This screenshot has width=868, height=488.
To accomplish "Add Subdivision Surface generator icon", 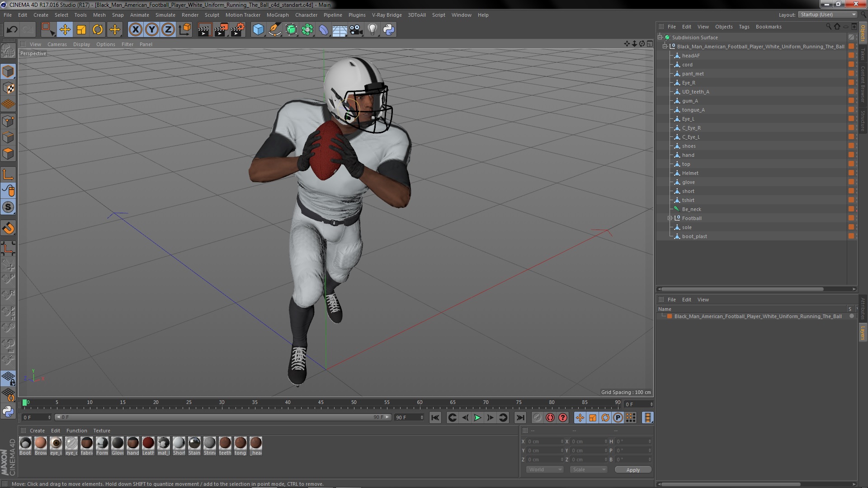I will pyautogui.click(x=291, y=30).
